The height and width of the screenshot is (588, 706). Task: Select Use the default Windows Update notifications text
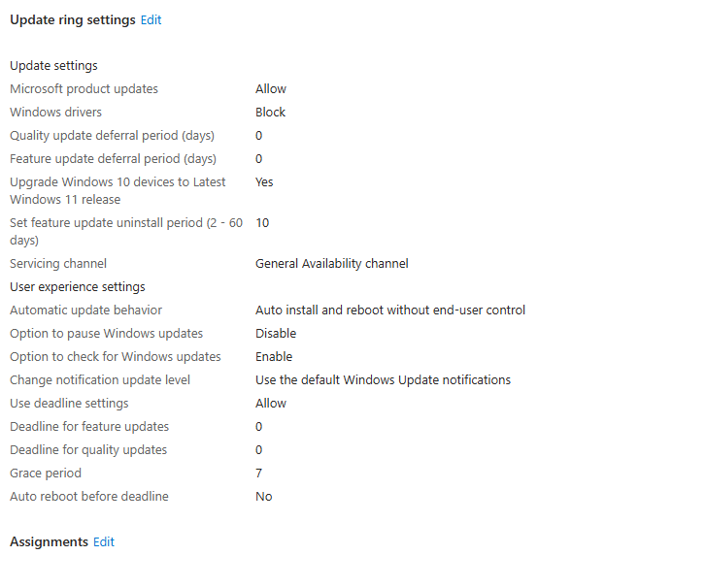(384, 380)
